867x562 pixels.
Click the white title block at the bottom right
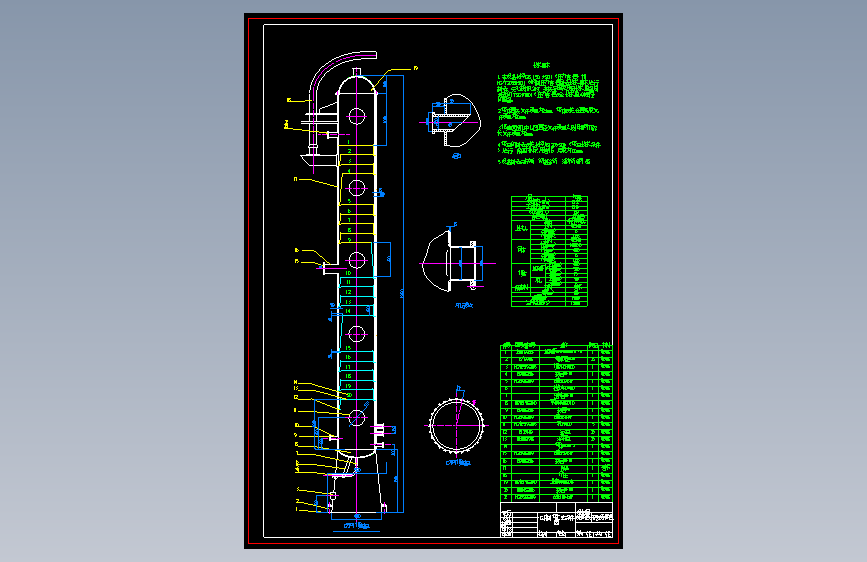[x=556, y=519]
